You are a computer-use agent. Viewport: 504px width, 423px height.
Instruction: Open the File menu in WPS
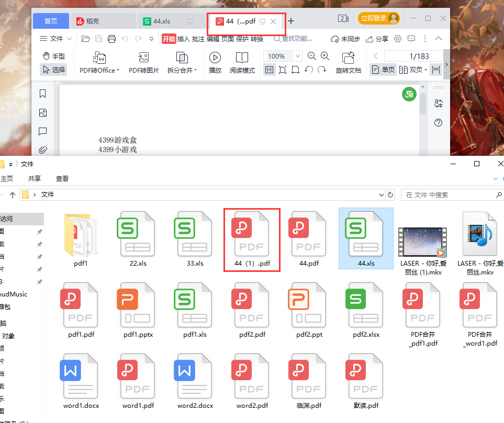point(51,39)
